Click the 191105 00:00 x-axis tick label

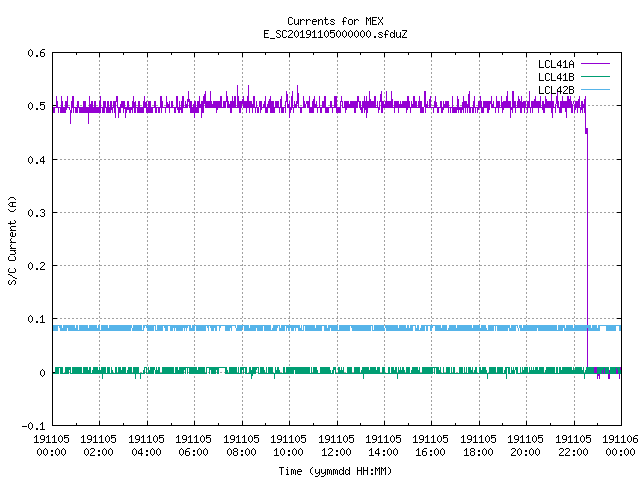point(51,446)
